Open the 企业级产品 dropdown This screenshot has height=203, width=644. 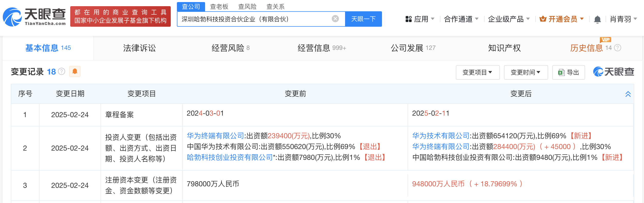(509, 19)
